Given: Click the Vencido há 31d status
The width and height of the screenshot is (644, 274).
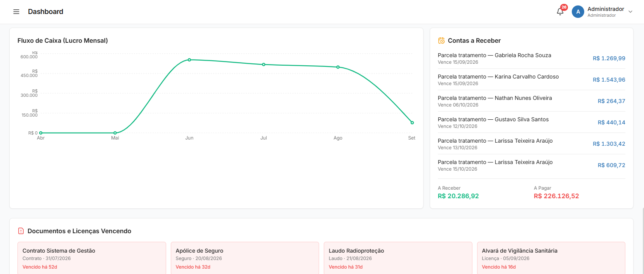Looking at the screenshot, I should pos(345,267).
